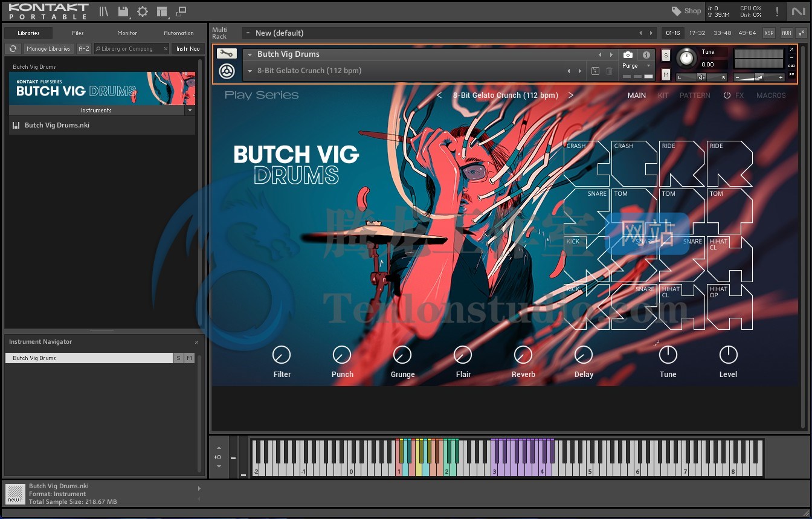Open instrument edit mode wrench icon
The height and width of the screenshot is (519, 812).
(x=227, y=54)
